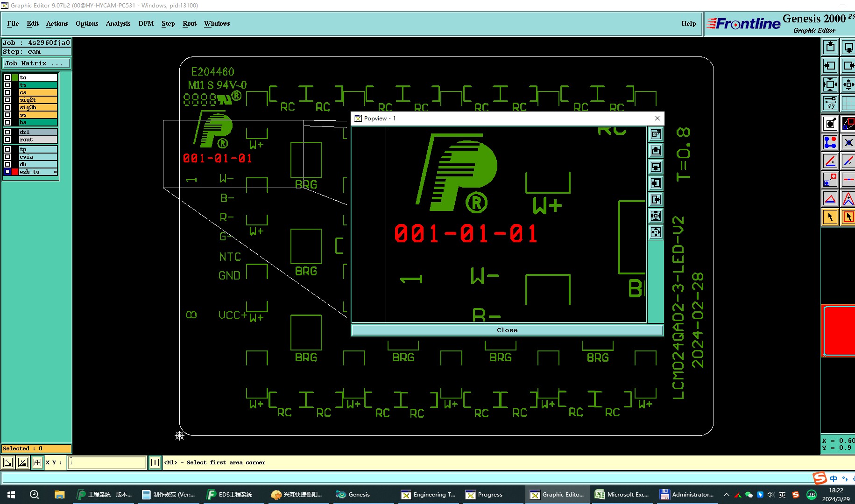Toggle display checkbox for layer cs
The width and height of the screenshot is (855, 504).
coord(7,92)
